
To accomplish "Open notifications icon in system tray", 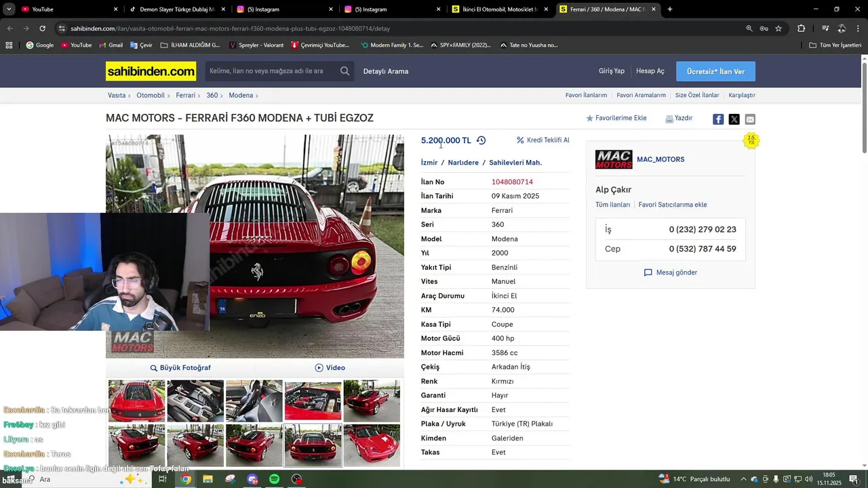I will coord(854,479).
